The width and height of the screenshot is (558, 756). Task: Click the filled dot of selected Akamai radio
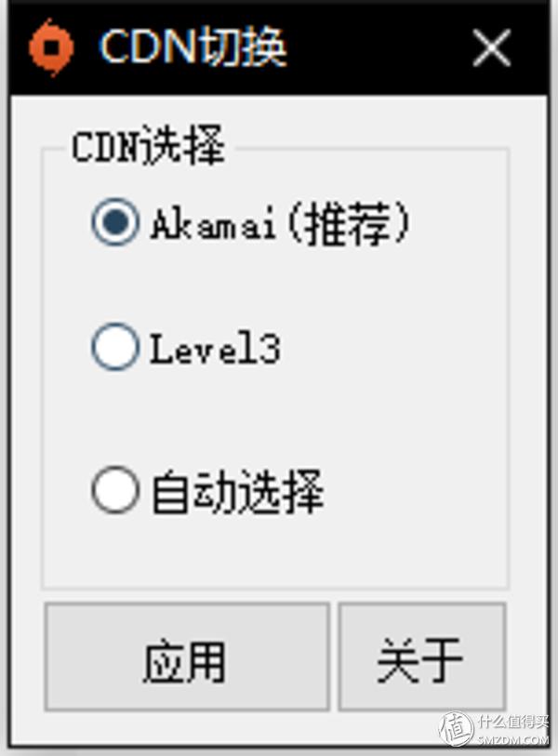point(115,222)
